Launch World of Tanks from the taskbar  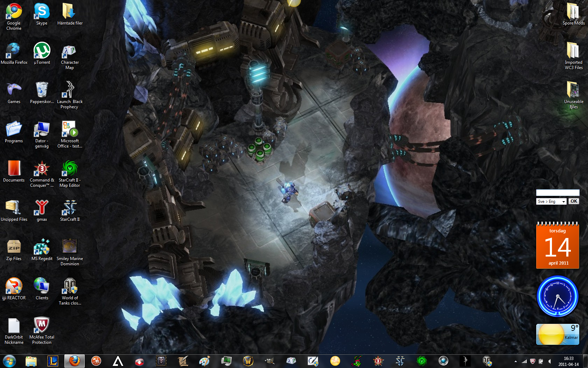[x=487, y=361]
